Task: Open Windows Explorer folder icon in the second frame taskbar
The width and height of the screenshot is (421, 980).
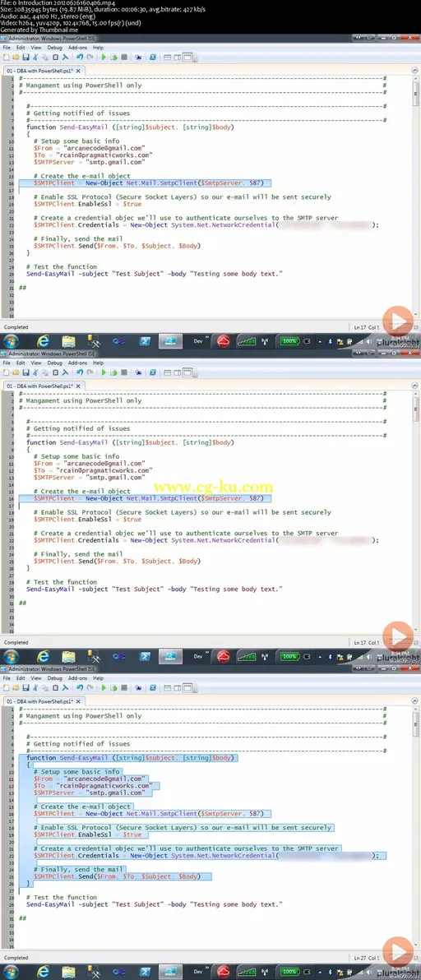Action: point(68,656)
